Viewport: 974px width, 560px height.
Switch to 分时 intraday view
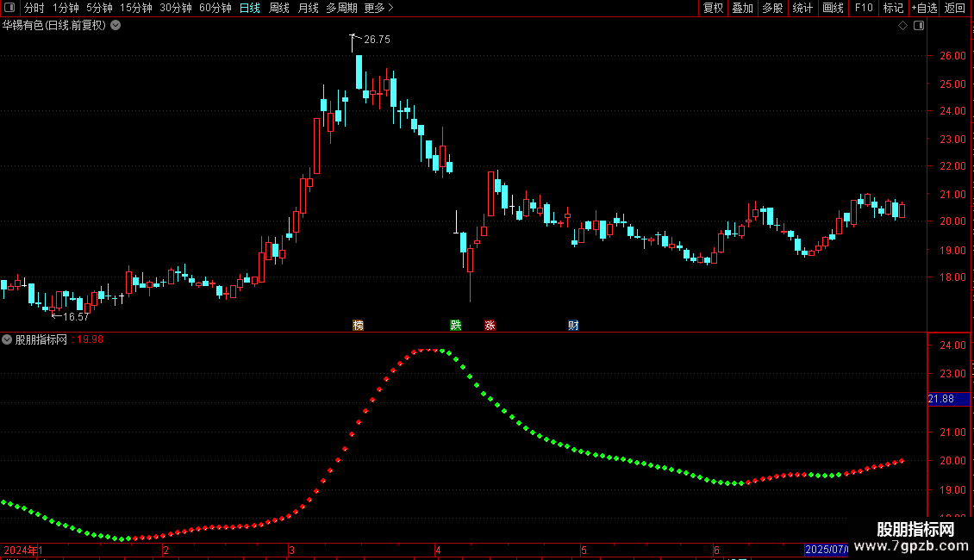tap(34, 8)
